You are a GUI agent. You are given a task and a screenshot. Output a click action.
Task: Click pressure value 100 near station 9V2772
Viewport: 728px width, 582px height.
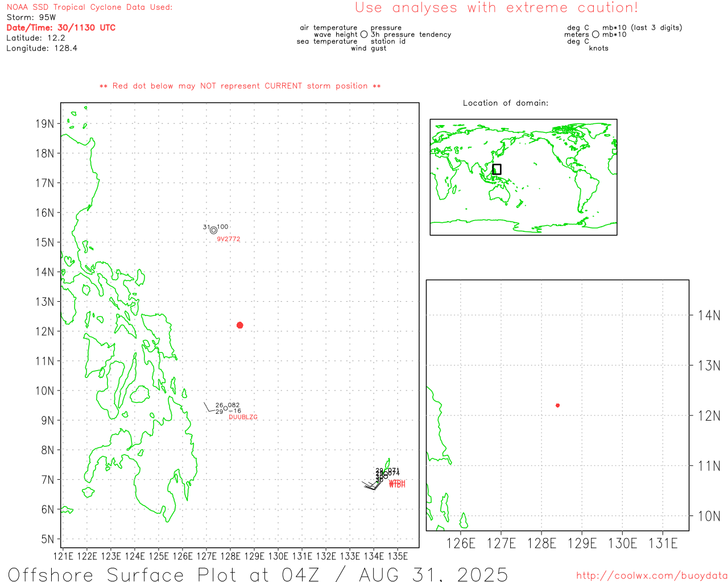click(x=223, y=227)
